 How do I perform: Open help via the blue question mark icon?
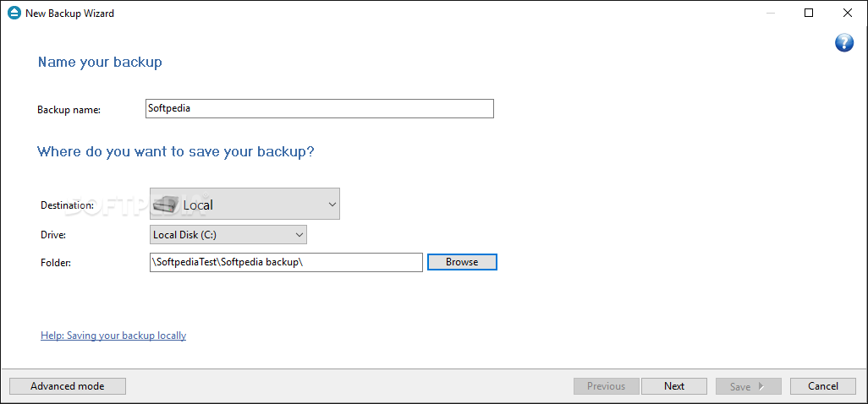[x=843, y=42]
